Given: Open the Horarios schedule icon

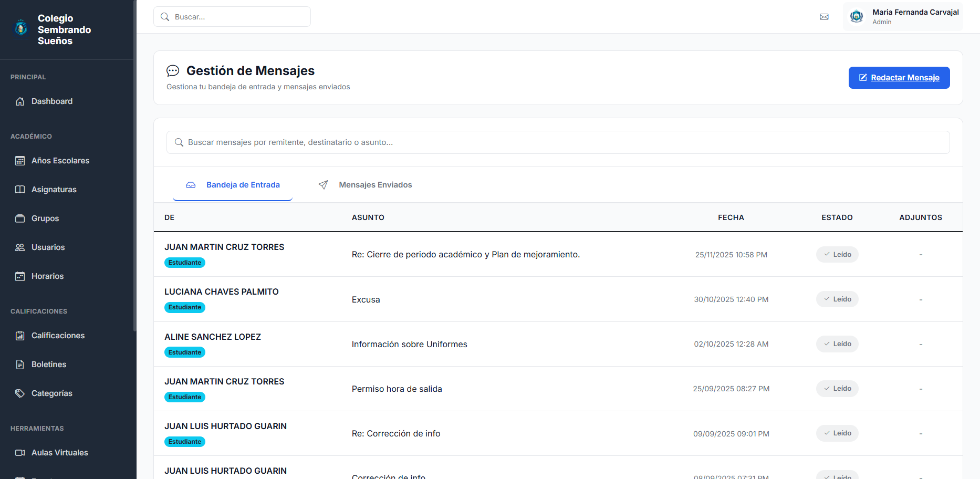Looking at the screenshot, I should click(x=20, y=276).
